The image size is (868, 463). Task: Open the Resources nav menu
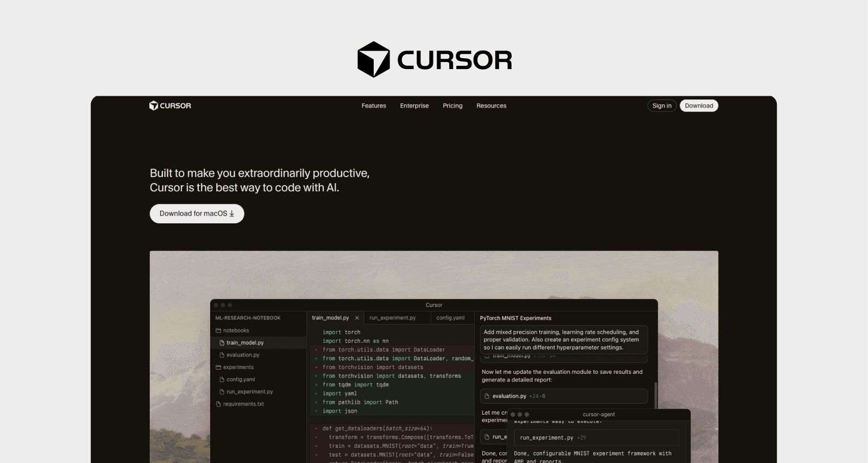[491, 105]
